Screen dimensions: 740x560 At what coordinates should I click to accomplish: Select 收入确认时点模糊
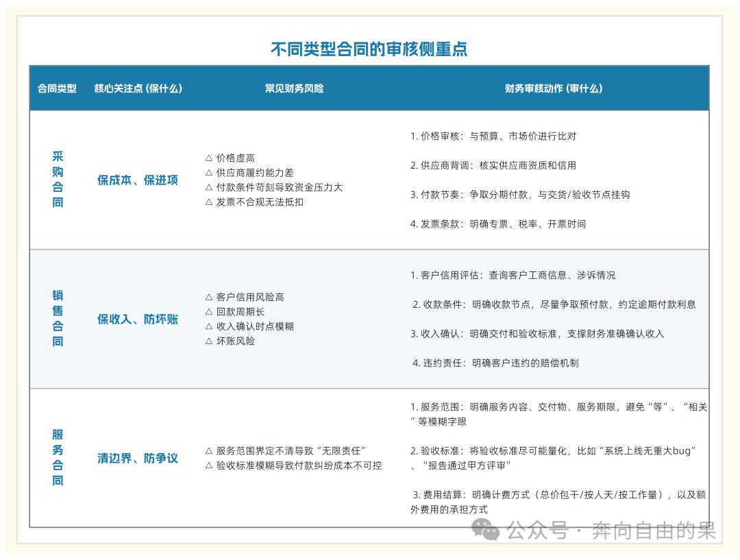pyautogui.click(x=249, y=326)
